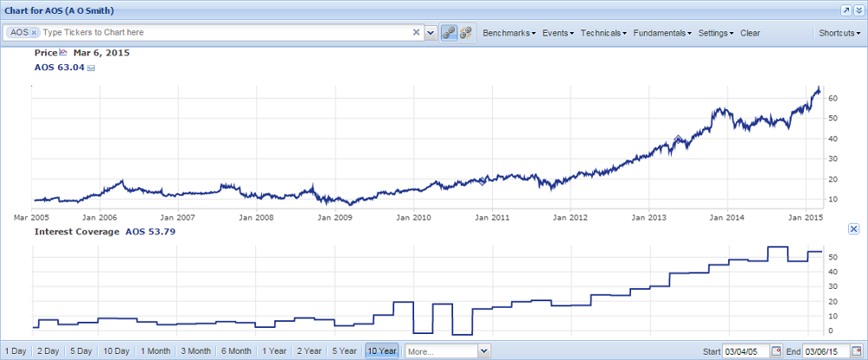Viewport: 868px width, 360px height.
Task: Open the Technicals menu
Action: coord(603,33)
